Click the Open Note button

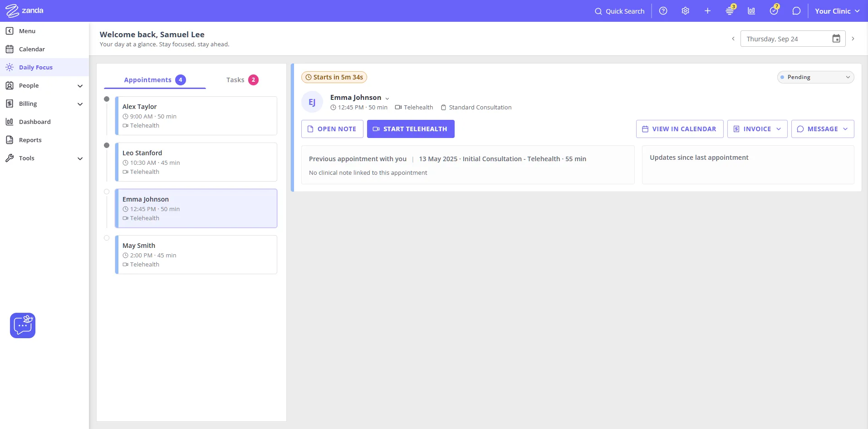[332, 129]
